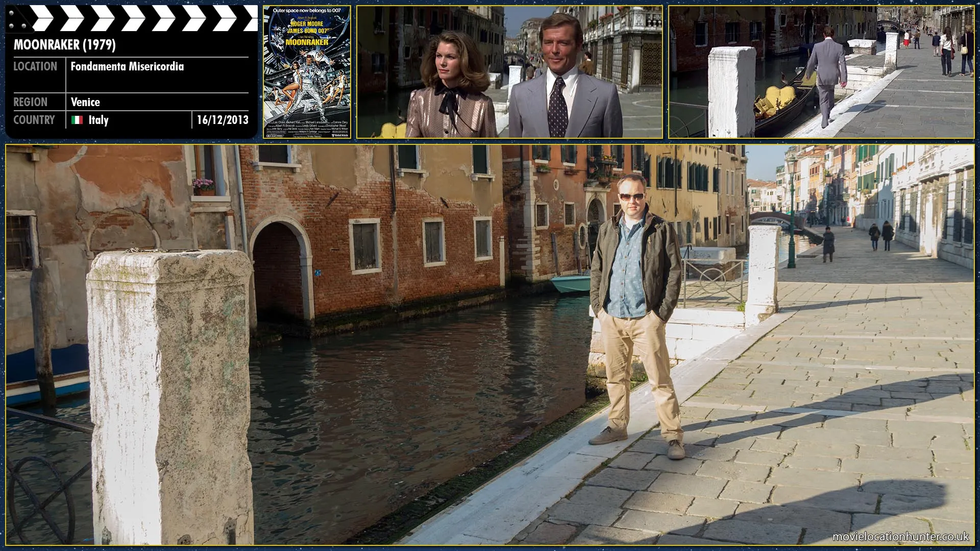Click the REGION field label

tap(30, 102)
